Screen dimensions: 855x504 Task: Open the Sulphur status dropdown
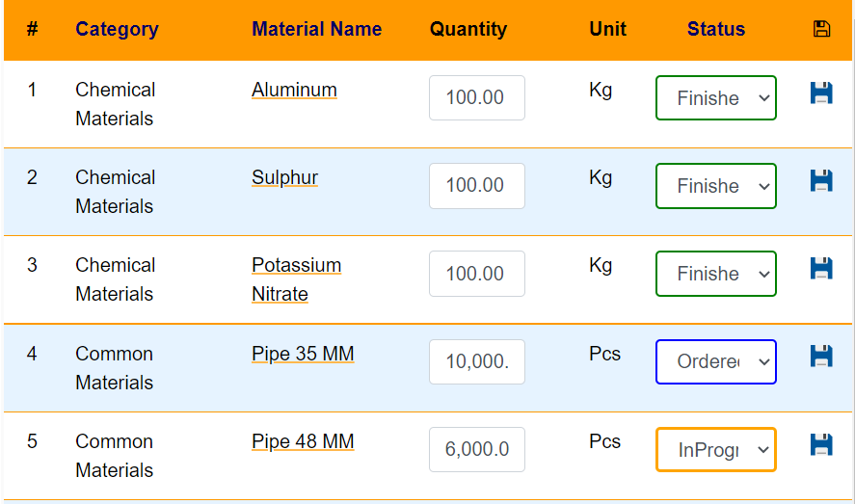pyautogui.click(x=716, y=186)
